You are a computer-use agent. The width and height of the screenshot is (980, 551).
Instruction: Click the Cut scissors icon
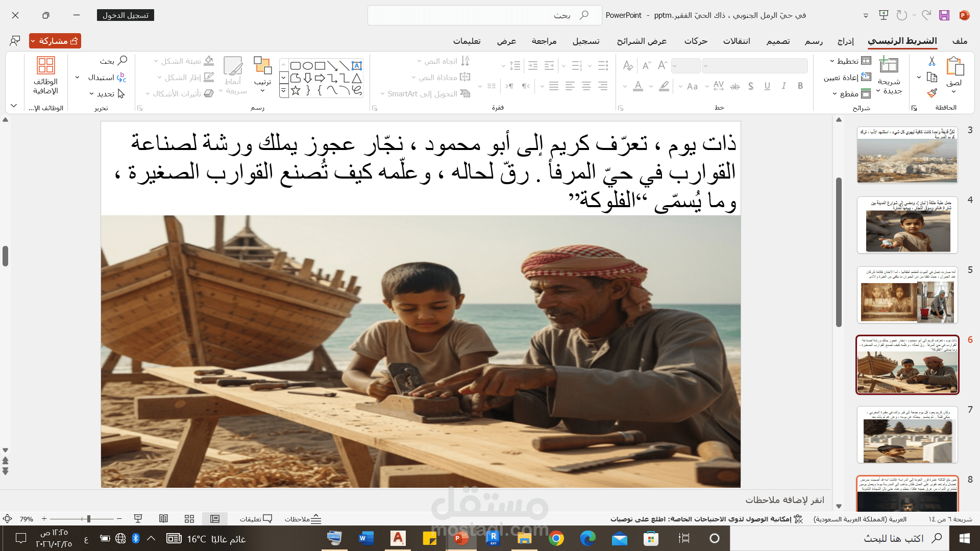tap(932, 61)
